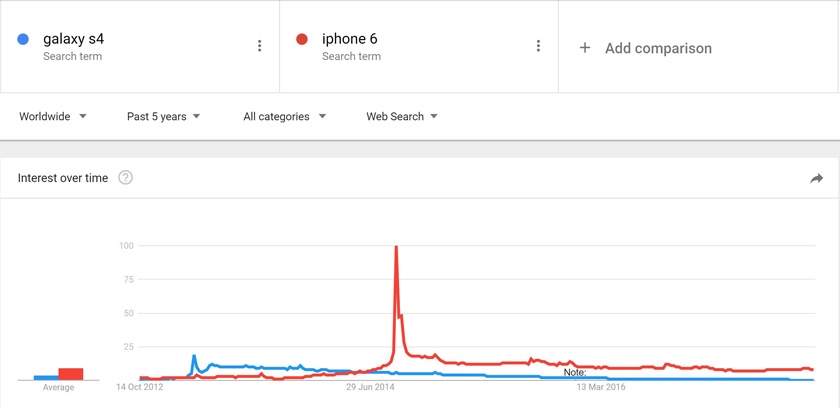Viewport: 840px width, 408px height.
Task: Expand the Worldwide region dropdown
Action: point(53,117)
